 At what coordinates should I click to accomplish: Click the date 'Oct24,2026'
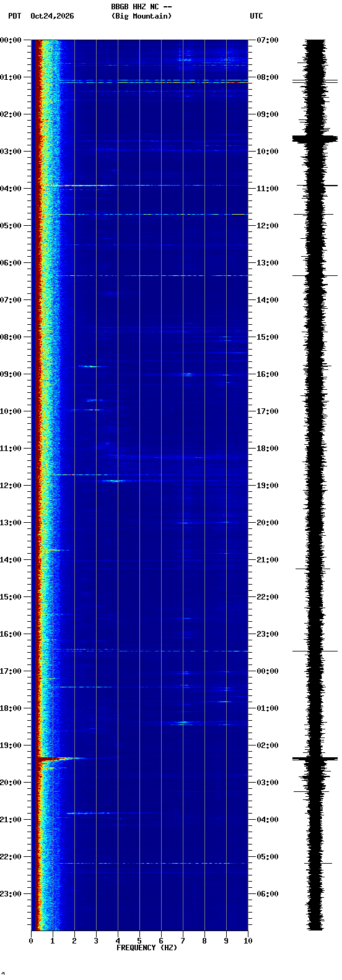click(52, 16)
